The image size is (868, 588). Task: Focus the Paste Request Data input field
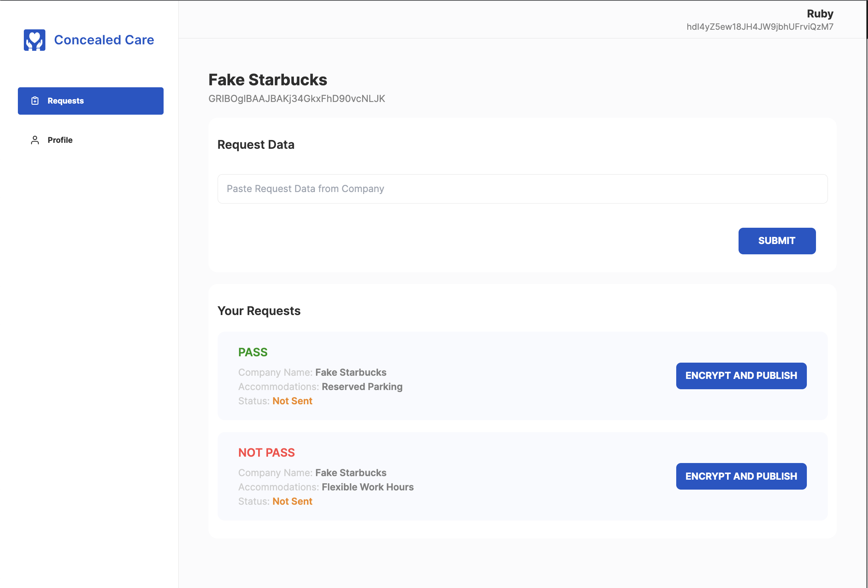point(522,189)
